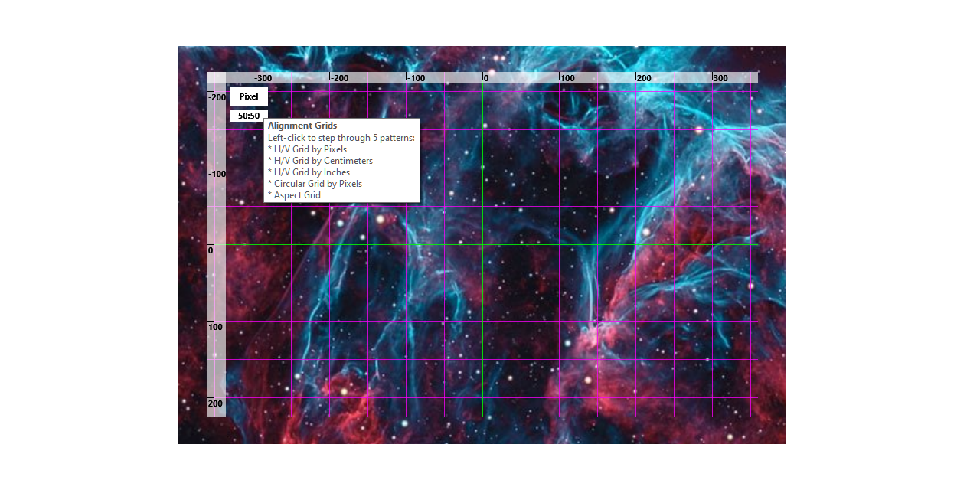Click the -300 label on the top ruler
This screenshot has height=490, width=980.
click(x=261, y=77)
